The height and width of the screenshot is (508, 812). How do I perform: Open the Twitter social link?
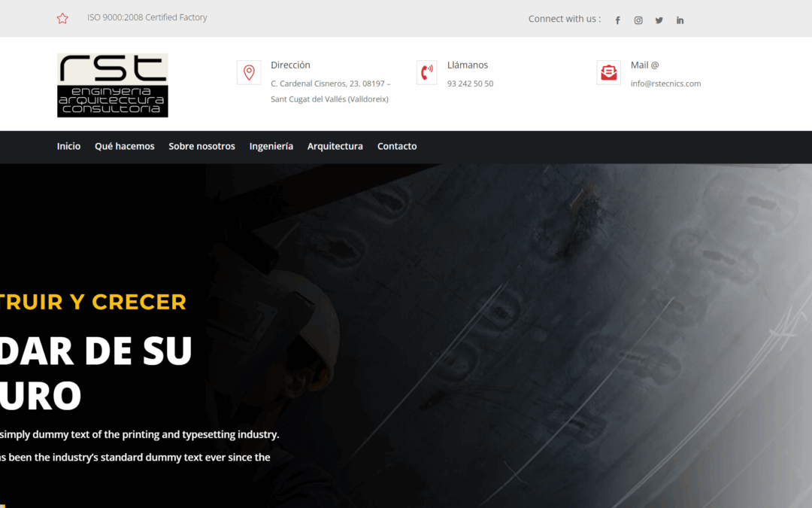coord(659,20)
